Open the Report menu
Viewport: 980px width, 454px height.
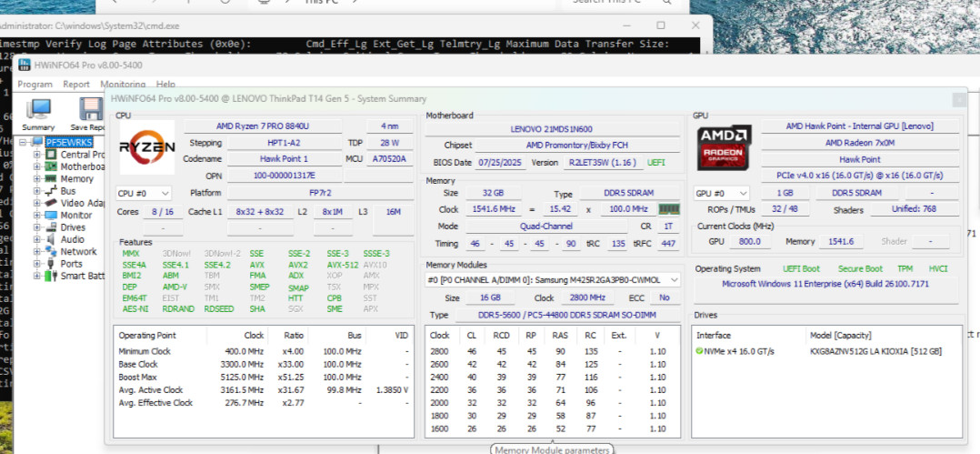pyautogui.click(x=76, y=84)
